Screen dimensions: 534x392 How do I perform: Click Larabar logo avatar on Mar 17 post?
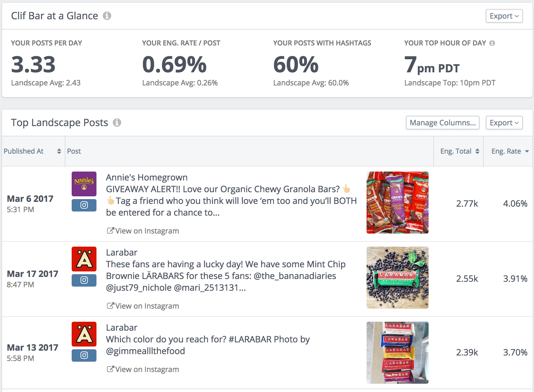(x=84, y=259)
